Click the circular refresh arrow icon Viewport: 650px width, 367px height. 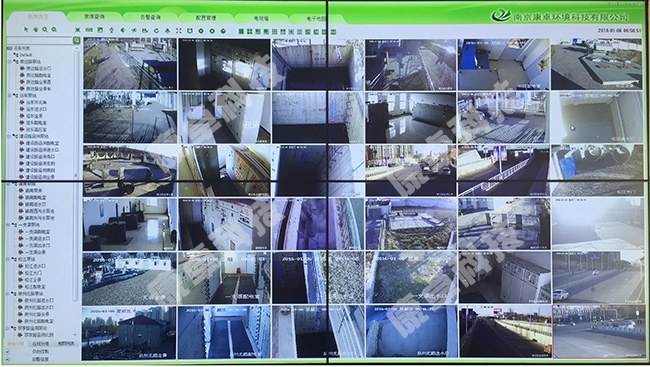coord(156,31)
